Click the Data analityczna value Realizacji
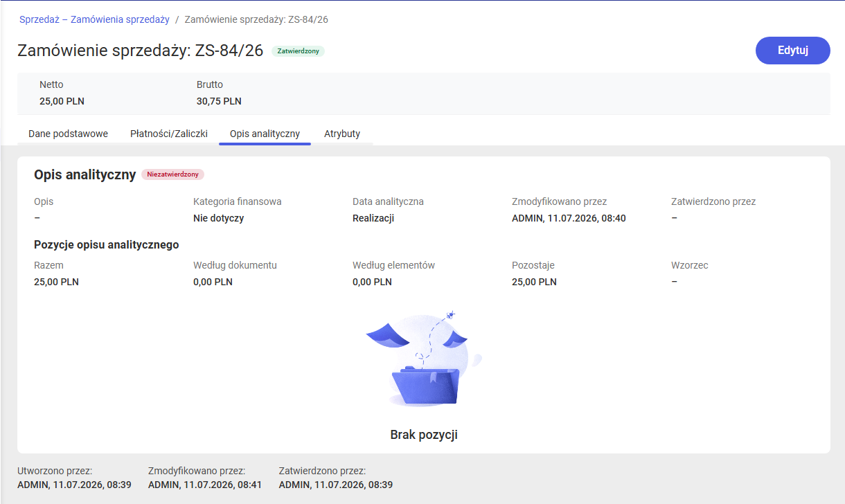845x504 pixels. pos(373,218)
